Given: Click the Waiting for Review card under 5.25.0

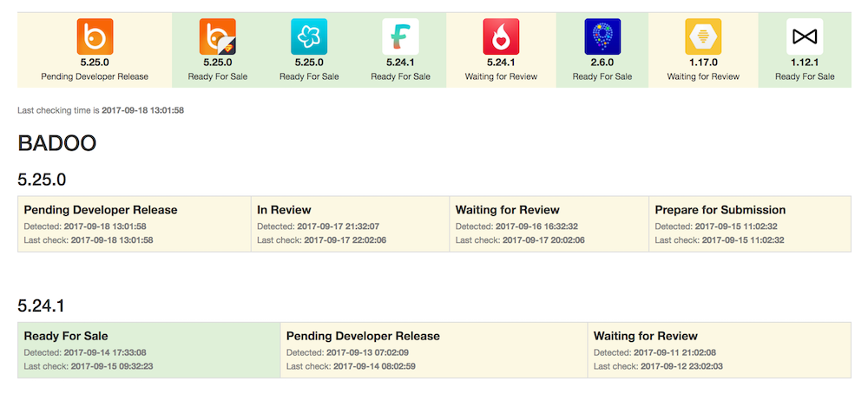Looking at the screenshot, I should pyautogui.click(x=549, y=224).
